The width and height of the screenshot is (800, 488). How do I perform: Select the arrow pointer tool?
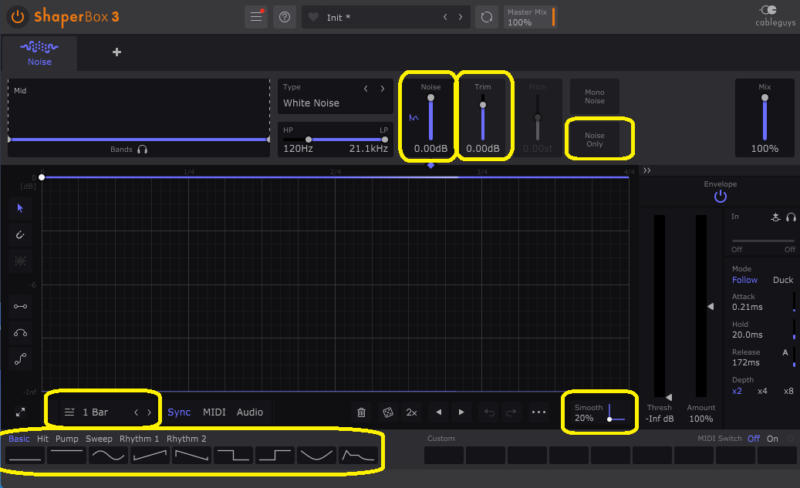coord(20,208)
